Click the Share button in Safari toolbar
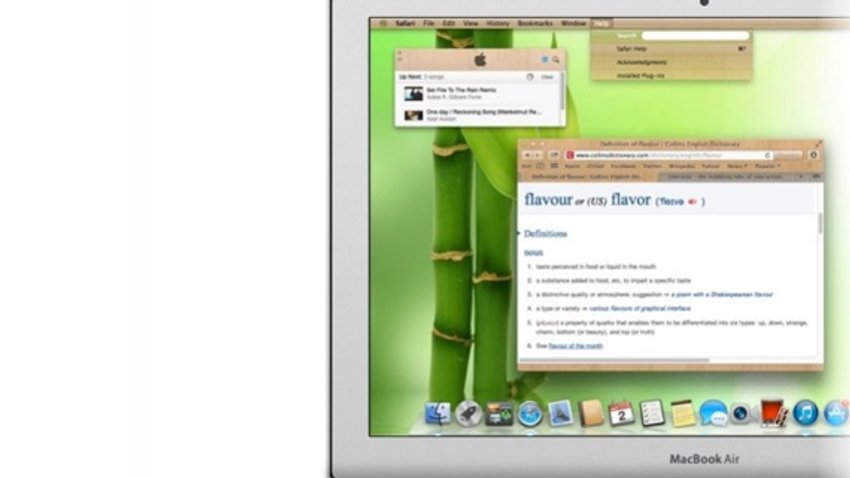Viewport: 850px width, 478px height. point(554,155)
